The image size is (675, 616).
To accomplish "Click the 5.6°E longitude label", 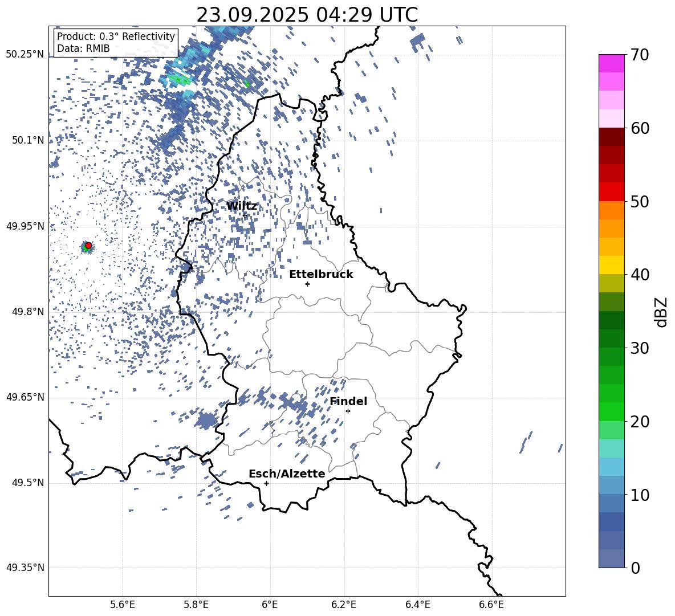I will [x=123, y=605].
